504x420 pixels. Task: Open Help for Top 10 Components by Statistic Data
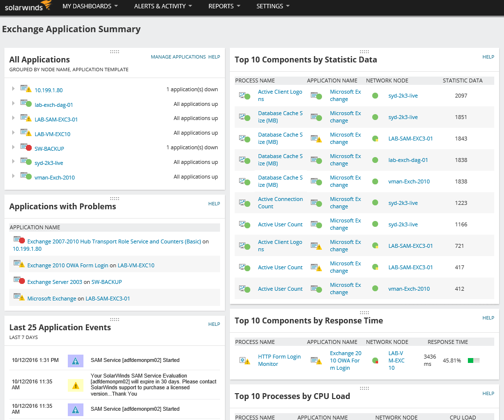488,57
